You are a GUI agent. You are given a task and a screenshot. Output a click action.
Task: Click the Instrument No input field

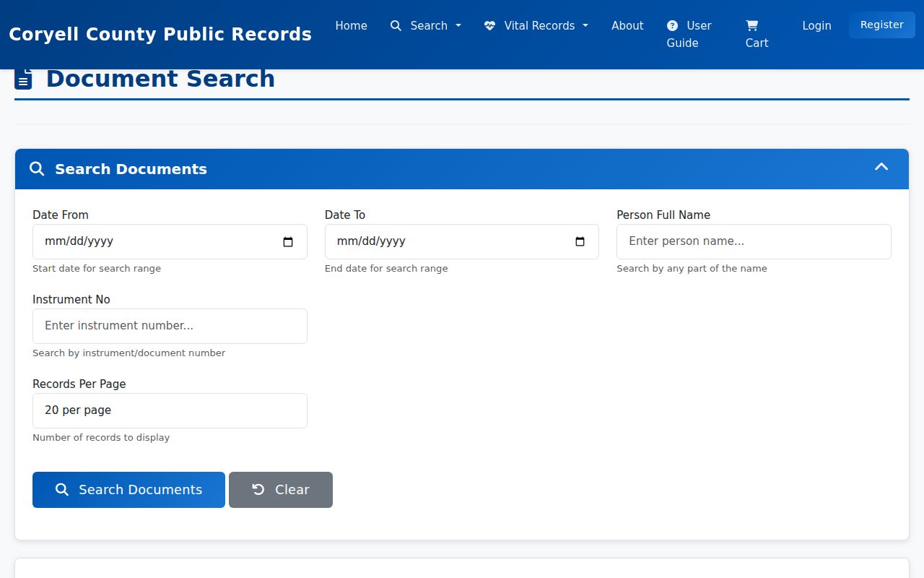[x=170, y=326]
